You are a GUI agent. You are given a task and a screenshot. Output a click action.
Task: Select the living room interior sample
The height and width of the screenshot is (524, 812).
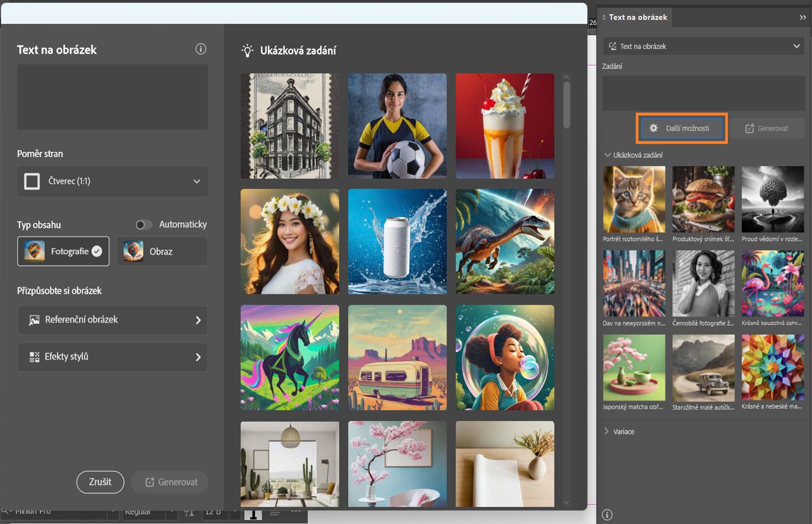(x=290, y=464)
